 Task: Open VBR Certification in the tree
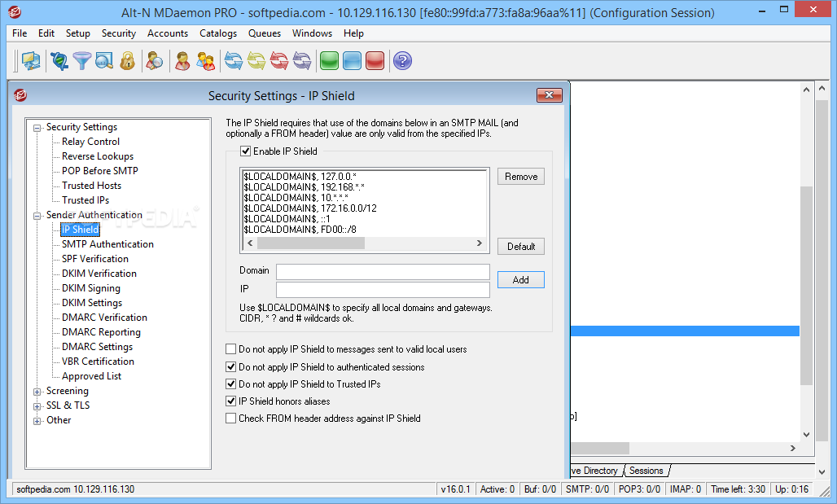[x=98, y=362]
